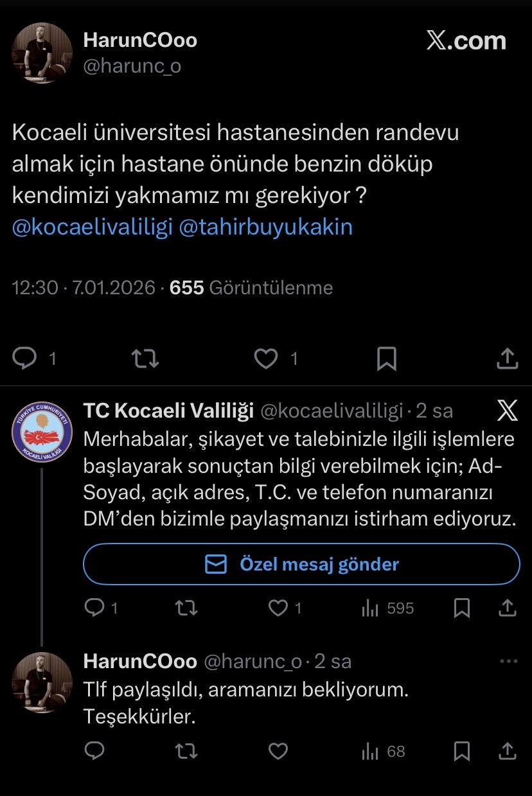View analytics showing 68 views
Viewport: 532px width, 796px height.
(384, 751)
